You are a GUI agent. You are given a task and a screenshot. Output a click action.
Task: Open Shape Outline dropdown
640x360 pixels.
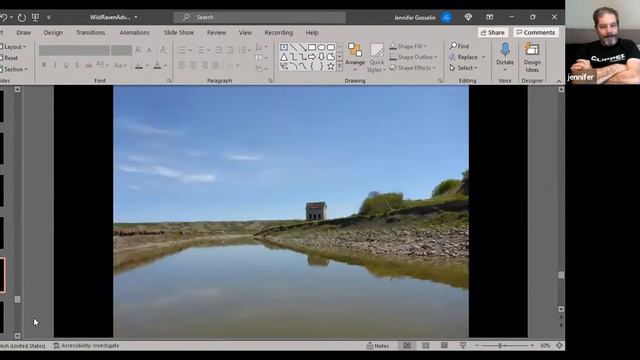(x=413, y=57)
